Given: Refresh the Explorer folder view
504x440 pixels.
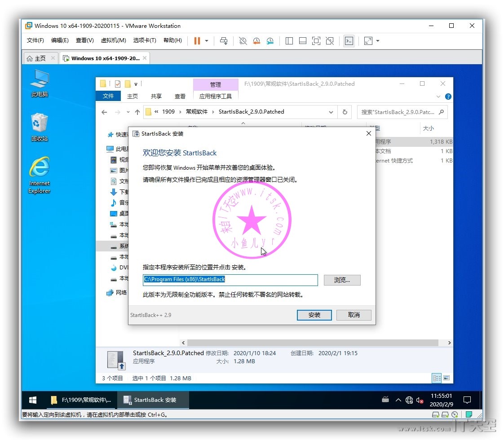Looking at the screenshot, I should click(x=345, y=112).
